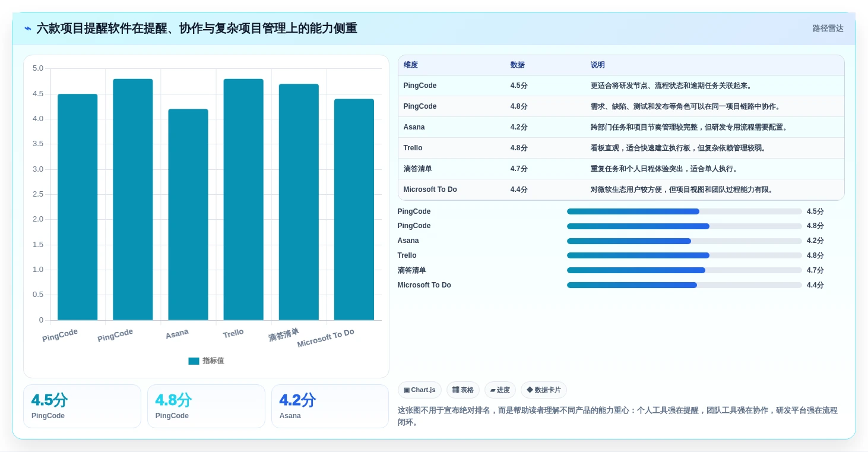Click the 路径雷达 label in header
Screen dimensions: 868x452
(828, 29)
